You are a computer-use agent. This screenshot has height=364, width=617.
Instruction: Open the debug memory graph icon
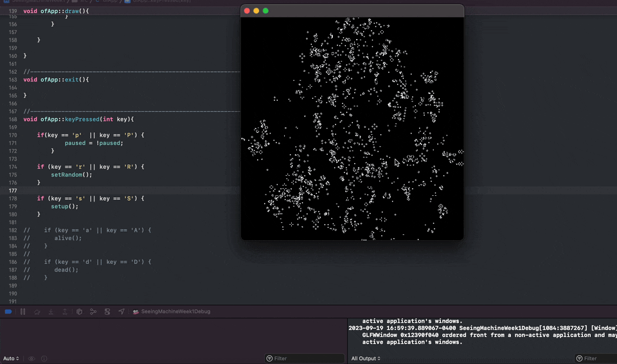pyautogui.click(x=93, y=311)
